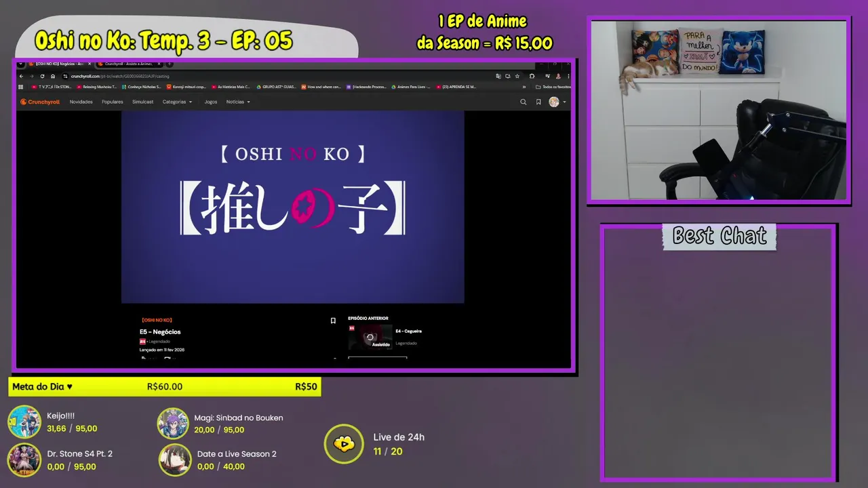
Task: Click the Live de 24h yellow icon
Action: click(344, 444)
